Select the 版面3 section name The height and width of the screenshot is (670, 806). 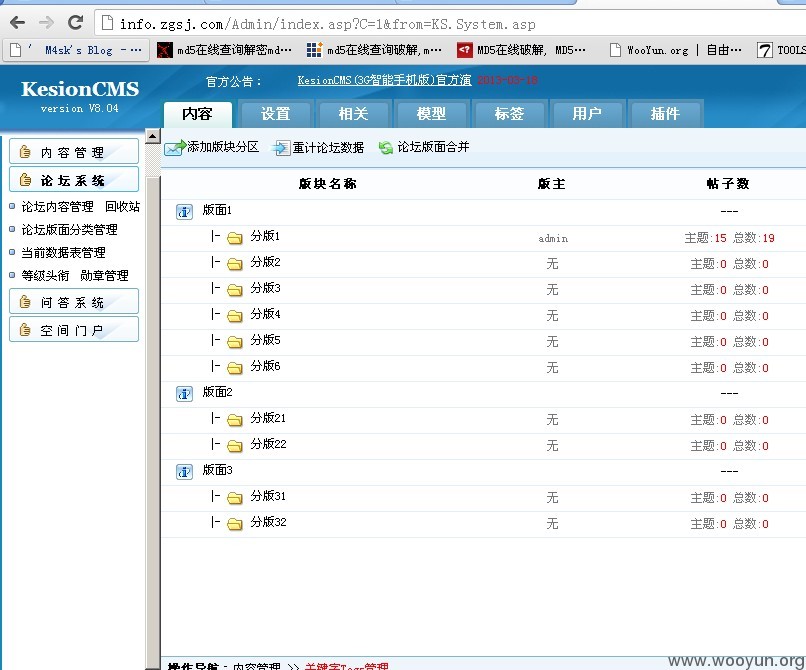(217, 470)
